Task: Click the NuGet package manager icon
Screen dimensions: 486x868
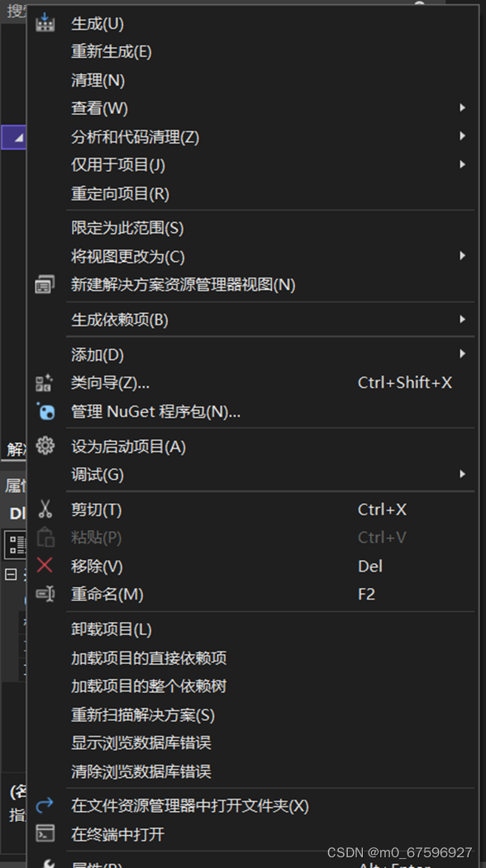Action: coord(45,411)
